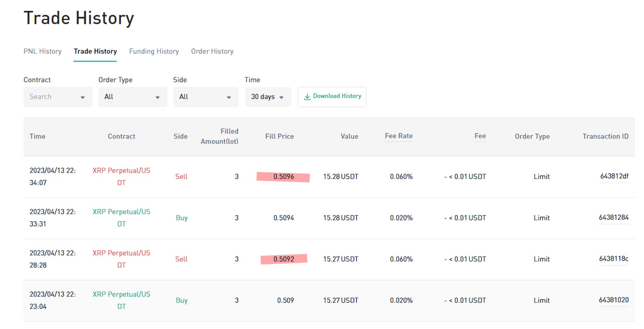Screen dimensions: 644x329
Task: Open the Side filter dropdown
Action: coord(229,97)
